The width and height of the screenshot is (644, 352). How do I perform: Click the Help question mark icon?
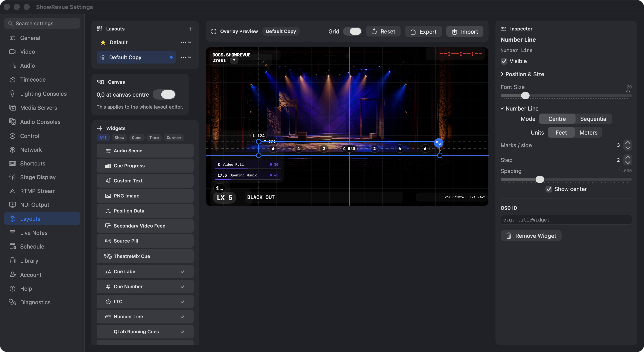pos(12,288)
